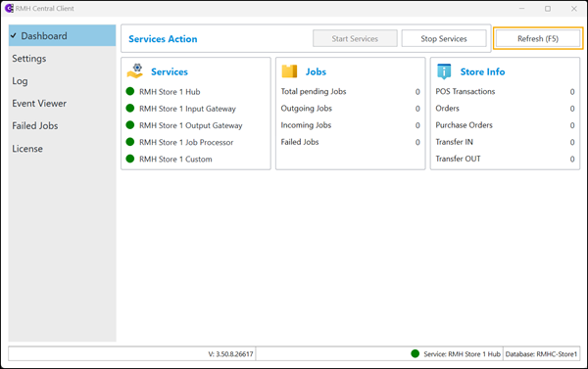Click the Input Gateway green status indicator
Viewport: 588px width, 369px height.
point(130,109)
